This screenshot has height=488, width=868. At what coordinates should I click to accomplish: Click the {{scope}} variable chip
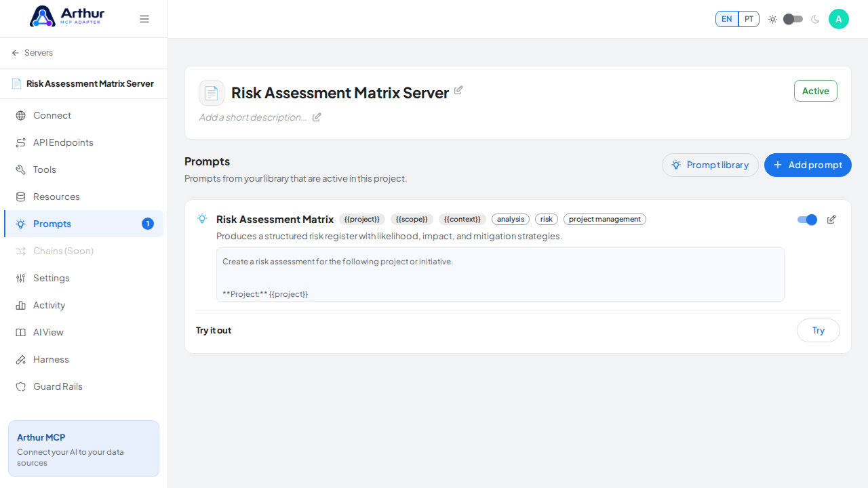pyautogui.click(x=412, y=219)
